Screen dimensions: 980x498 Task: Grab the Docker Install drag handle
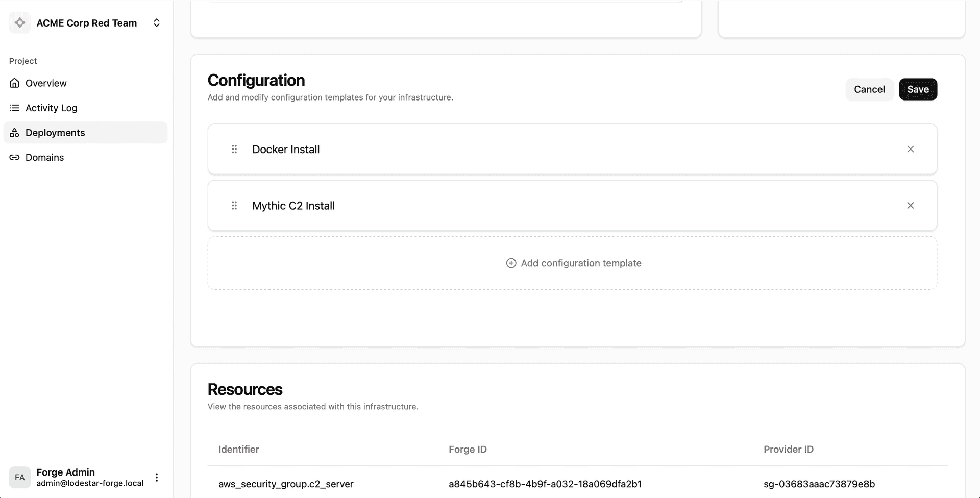(x=234, y=149)
